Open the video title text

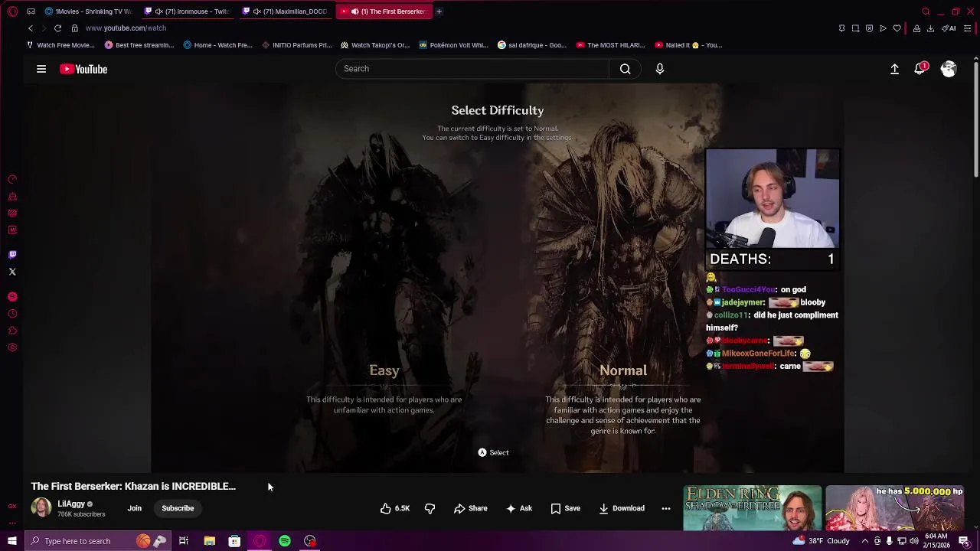click(x=133, y=486)
